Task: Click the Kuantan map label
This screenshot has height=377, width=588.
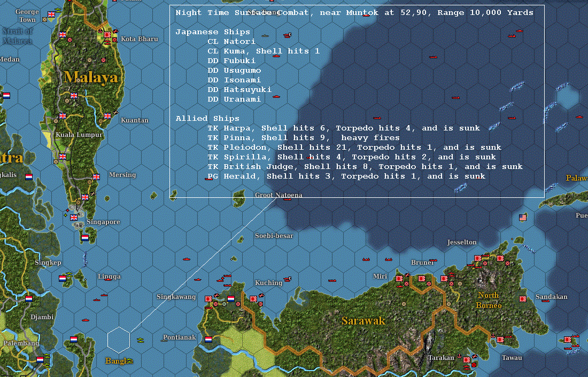Action: click(x=135, y=120)
